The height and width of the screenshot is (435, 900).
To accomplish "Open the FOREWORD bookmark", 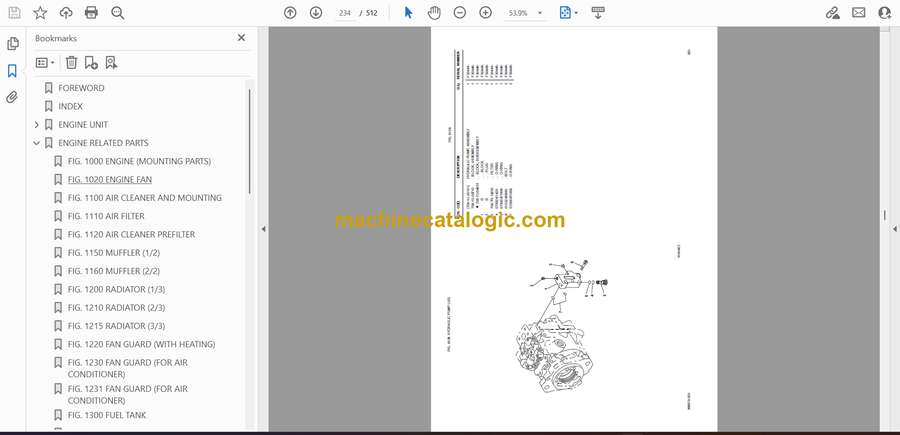I will (82, 88).
